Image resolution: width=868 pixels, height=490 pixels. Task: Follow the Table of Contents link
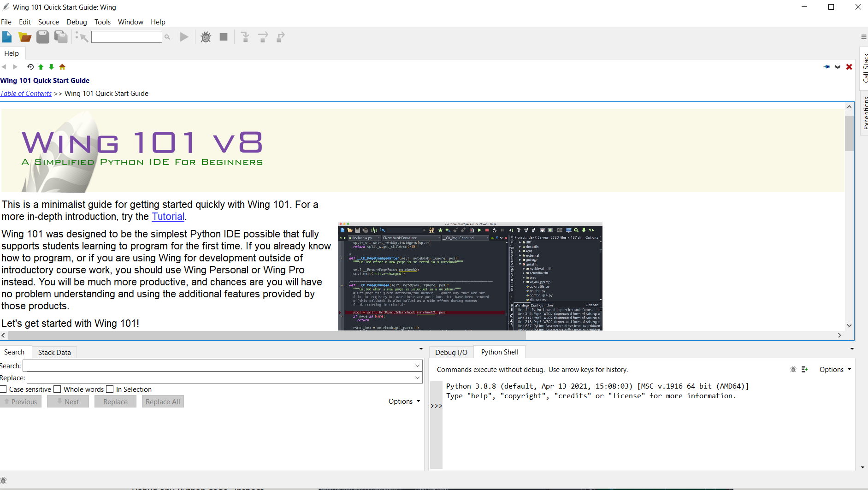point(26,93)
